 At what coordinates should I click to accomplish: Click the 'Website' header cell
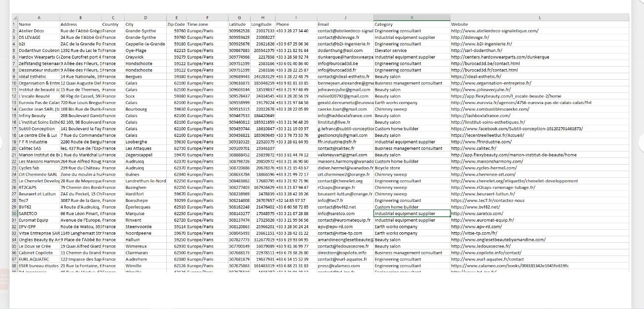pyautogui.click(x=539, y=24)
